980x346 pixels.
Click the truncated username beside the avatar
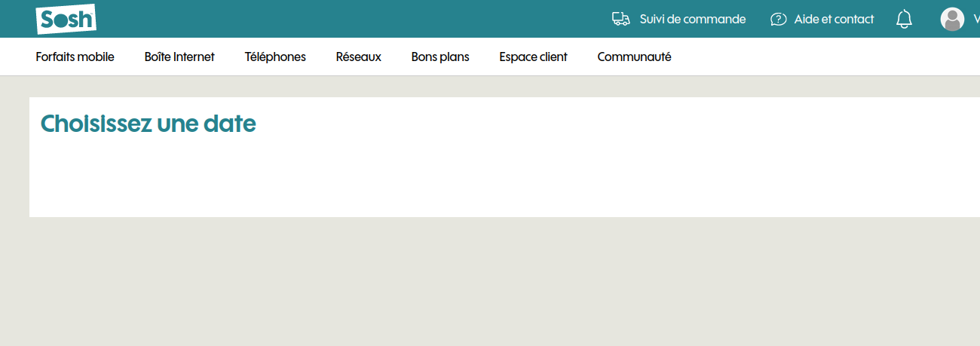pyautogui.click(x=975, y=19)
